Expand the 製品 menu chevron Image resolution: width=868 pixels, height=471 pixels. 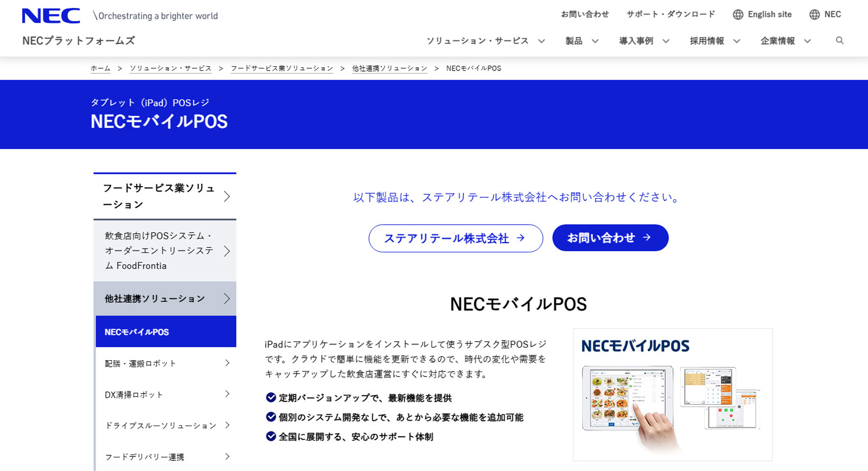pyautogui.click(x=595, y=41)
